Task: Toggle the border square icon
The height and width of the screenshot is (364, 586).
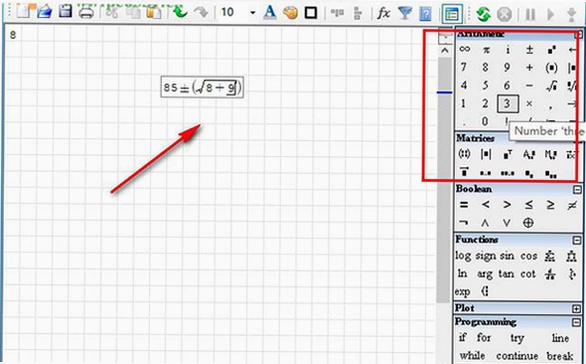Action: tap(311, 13)
